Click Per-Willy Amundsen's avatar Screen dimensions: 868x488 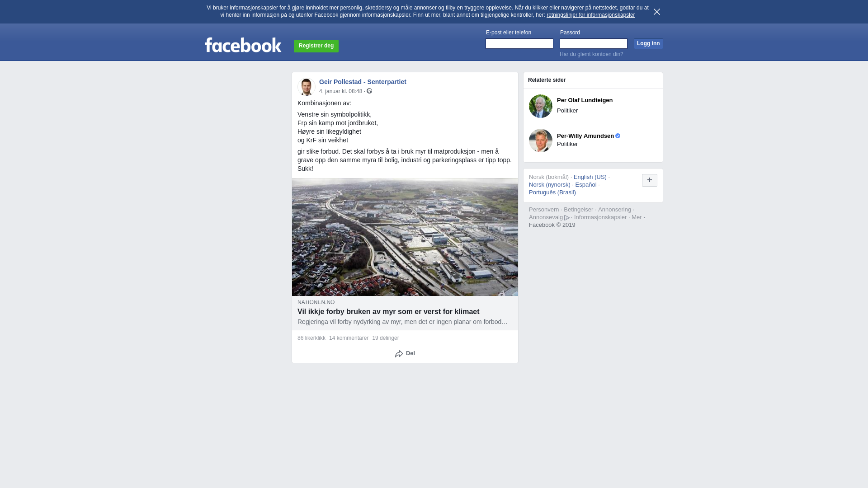click(541, 141)
